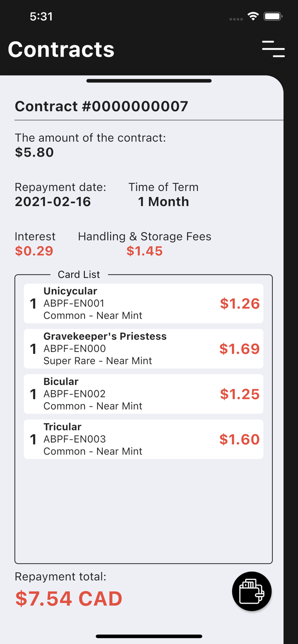Tap the Wi-Fi icon in status bar
298x644 pixels.
pyautogui.click(x=253, y=16)
